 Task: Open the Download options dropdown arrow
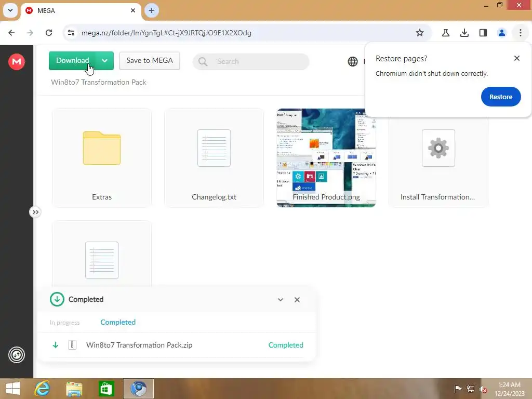pos(104,61)
